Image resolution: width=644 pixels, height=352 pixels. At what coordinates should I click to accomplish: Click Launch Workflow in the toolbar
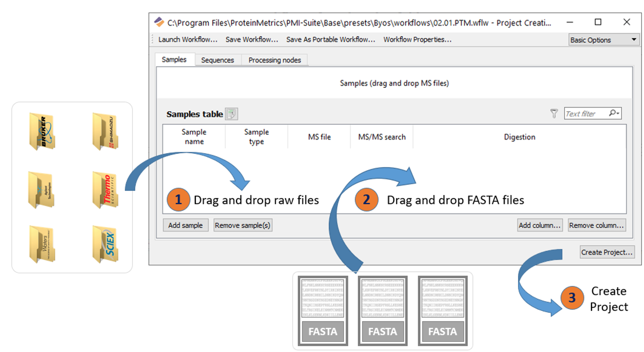(x=187, y=39)
